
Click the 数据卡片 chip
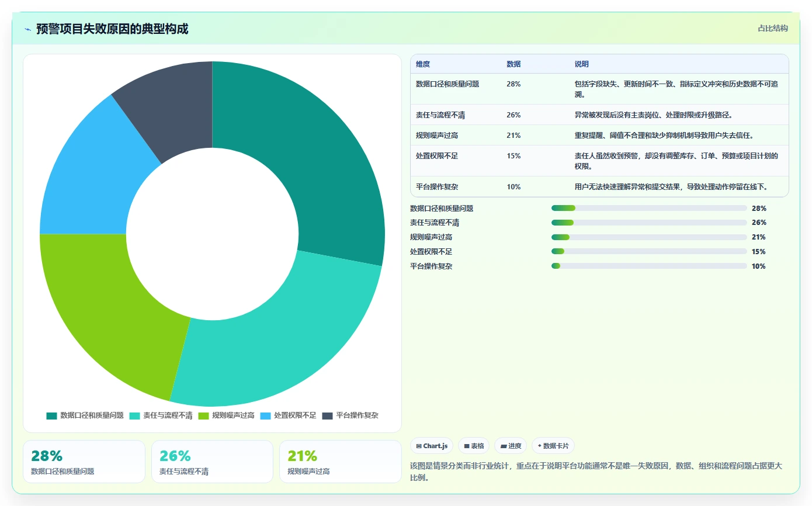[x=553, y=446]
